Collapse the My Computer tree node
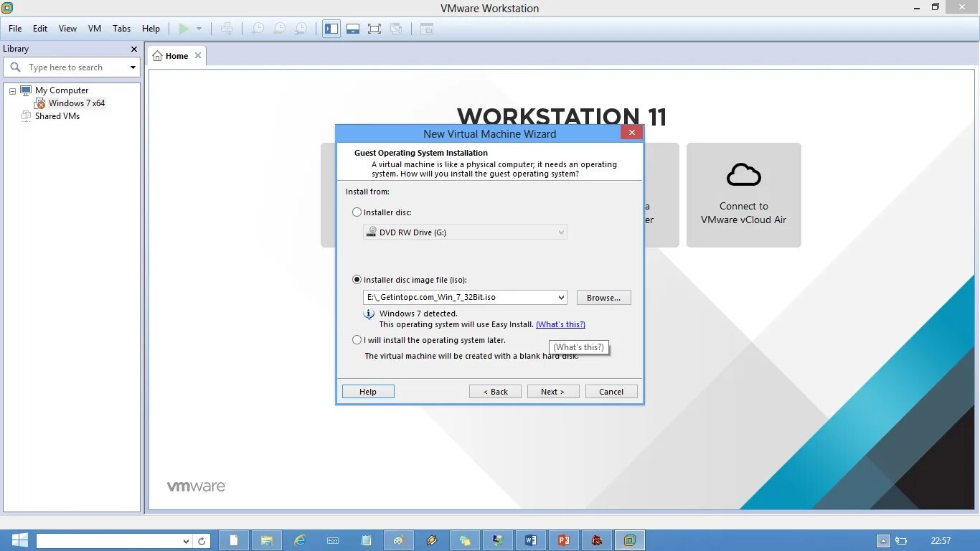The image size is (980, 551). 12,90
